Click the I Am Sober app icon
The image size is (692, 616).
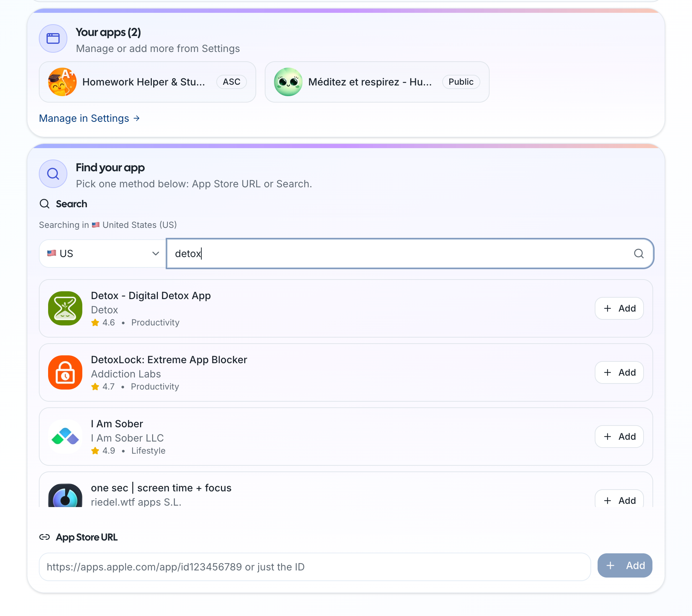[65, 437]
